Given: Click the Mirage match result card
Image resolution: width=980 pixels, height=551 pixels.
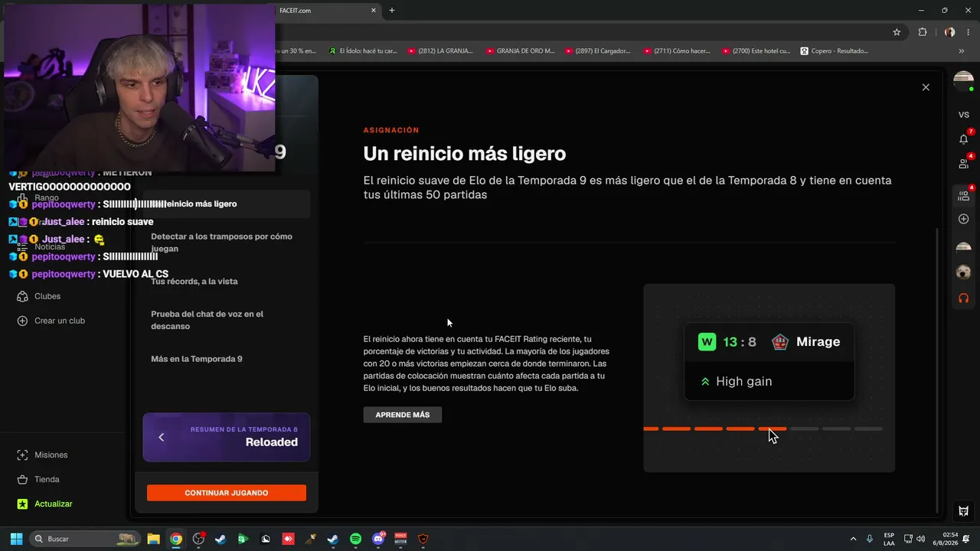Looking at the screenshot, I should tap(769, 361).
